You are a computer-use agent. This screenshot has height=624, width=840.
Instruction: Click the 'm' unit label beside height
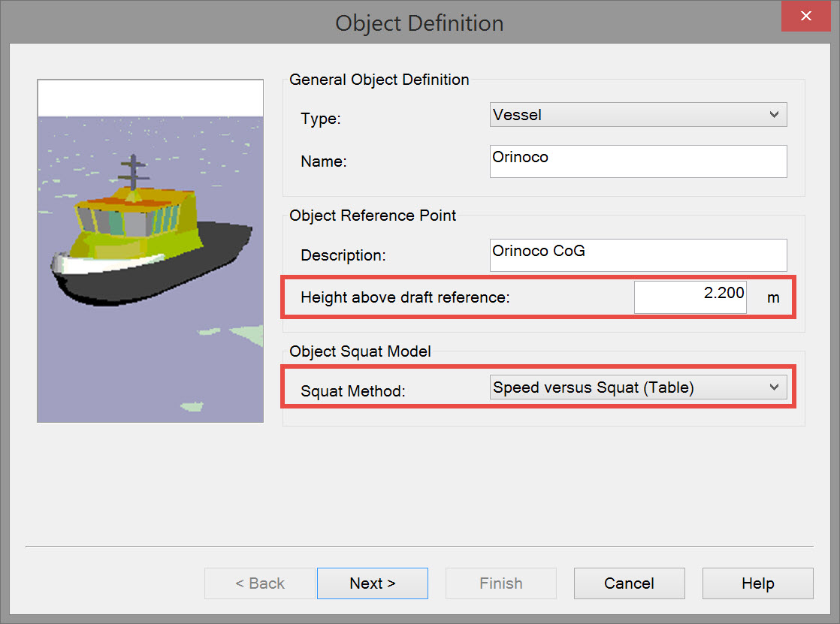[773, 298]
